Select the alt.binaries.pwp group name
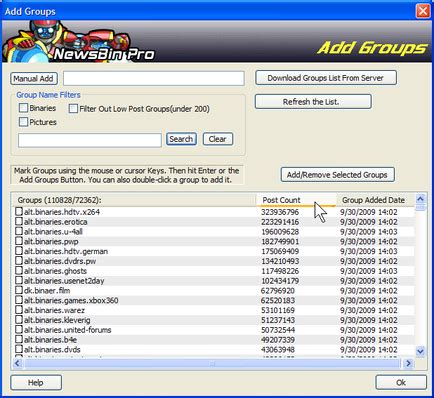Image resolution: width=434 pixels, height=398 pixels. [51, 241]
